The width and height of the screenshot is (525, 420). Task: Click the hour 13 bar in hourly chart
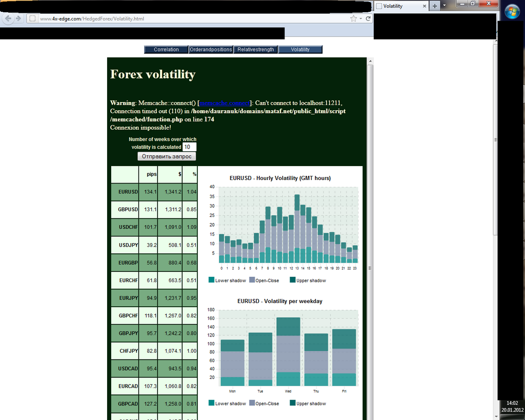click(x=297, y=229)
